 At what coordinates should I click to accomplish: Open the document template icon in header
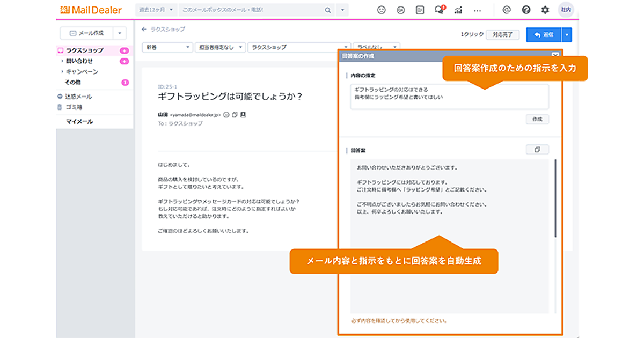[420, 10]
